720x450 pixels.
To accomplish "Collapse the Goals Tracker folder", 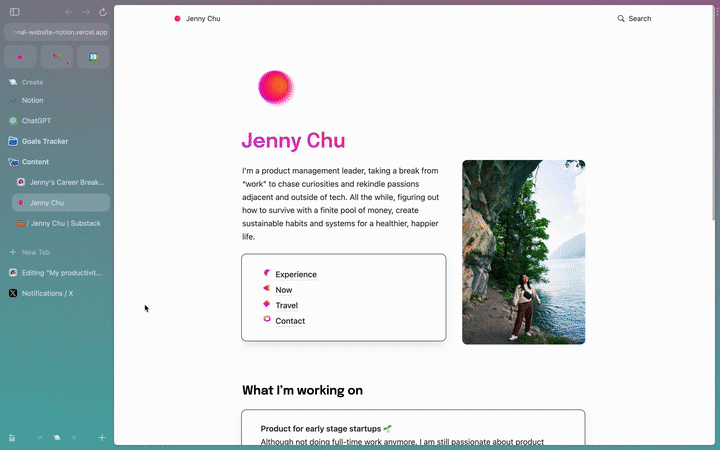I will [57, 141].
